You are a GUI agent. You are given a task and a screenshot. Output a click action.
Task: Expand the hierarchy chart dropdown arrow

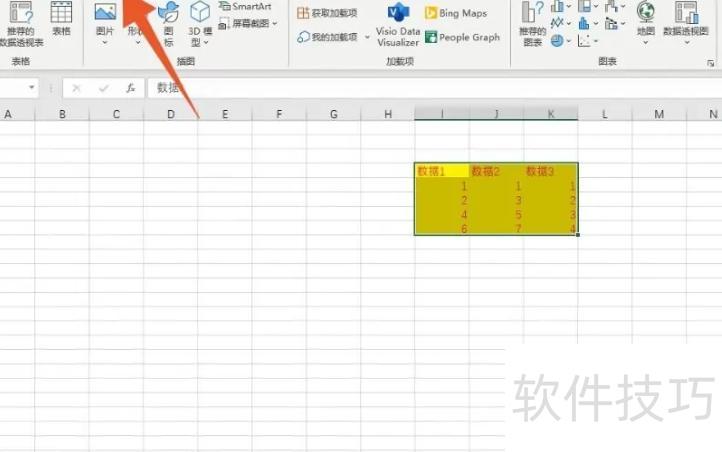coord(596,6)
